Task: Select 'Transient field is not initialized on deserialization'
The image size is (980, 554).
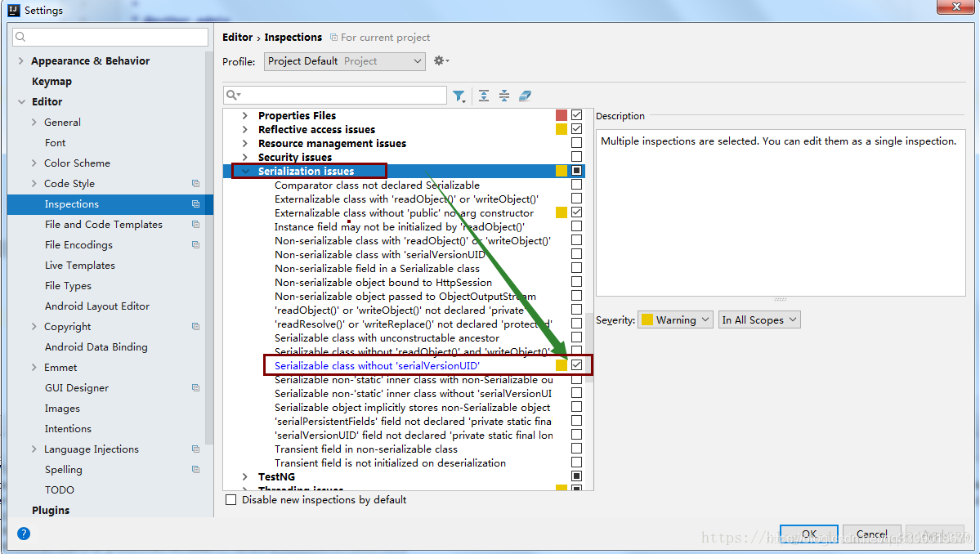Action: pyautogui.click(x=390, y=462)
